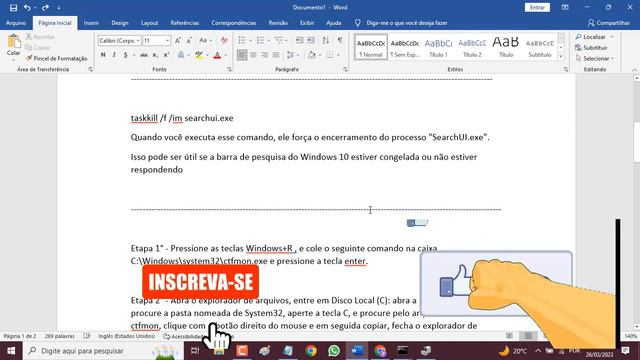Open Selecionar dropdown in Editando group

(595, 58)
